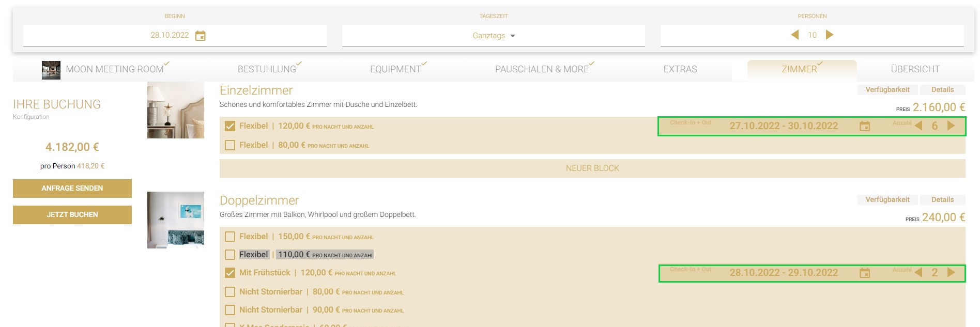Click ANFRAGE SENDEN button
This screenshot has width=980, height=327.
[72, 189]
